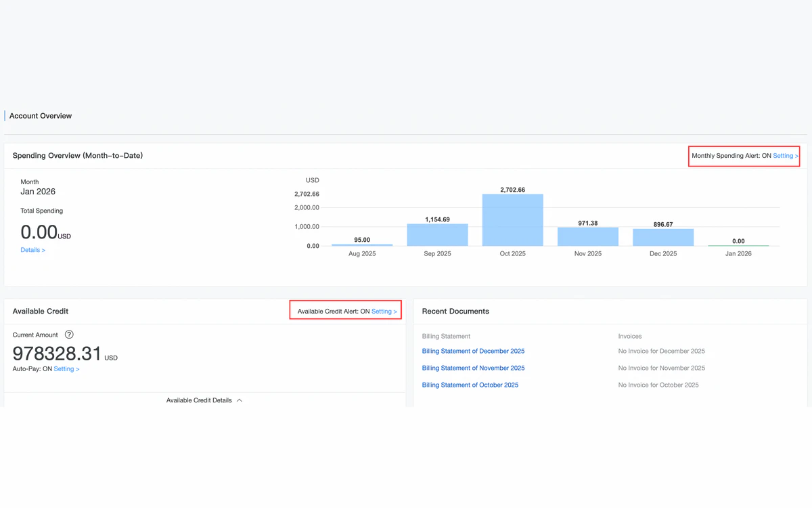Screen dimensions: 812x508
Task: Click the Recent Documents heading
Action: tap(455, 312)
